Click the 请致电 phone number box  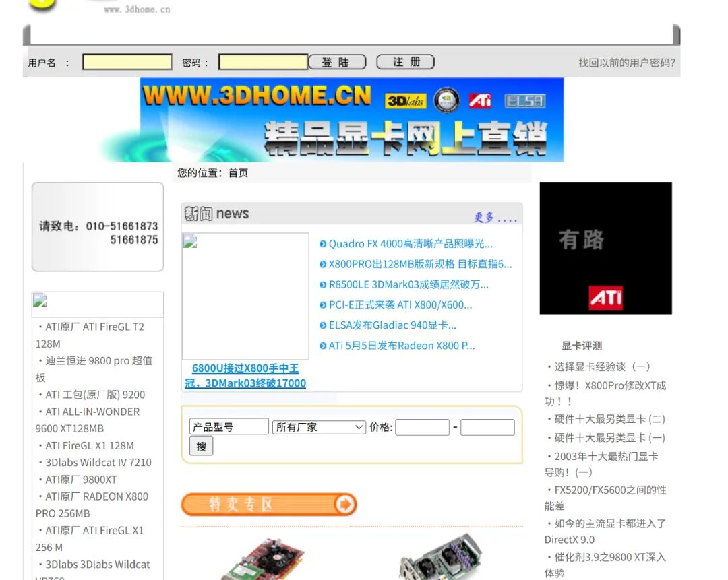click(98, 227)
